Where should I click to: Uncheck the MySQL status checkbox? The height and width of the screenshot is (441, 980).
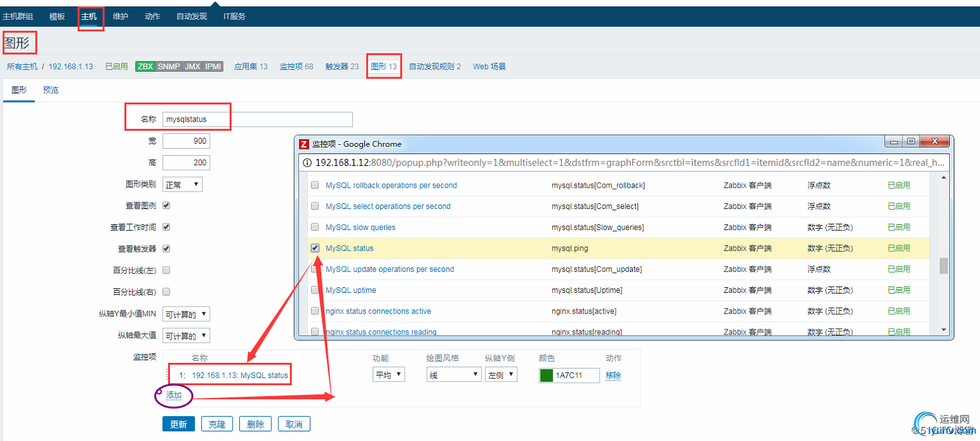315,248
